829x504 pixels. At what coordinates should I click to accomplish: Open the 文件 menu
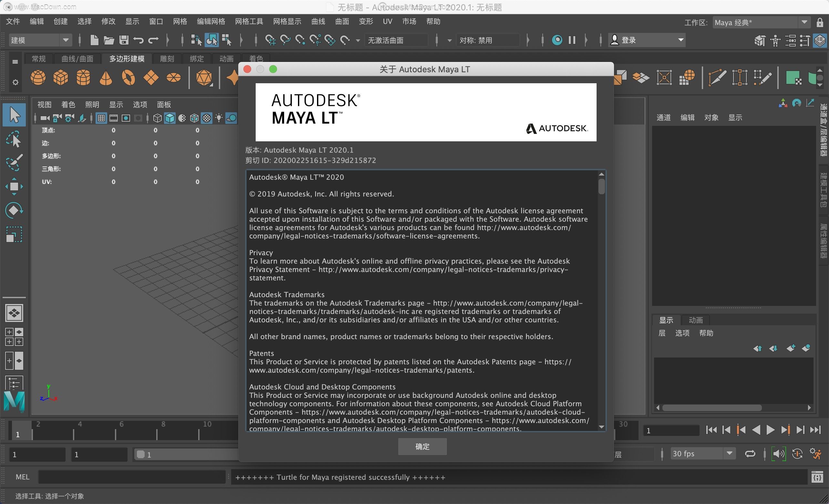coord(13,22)
